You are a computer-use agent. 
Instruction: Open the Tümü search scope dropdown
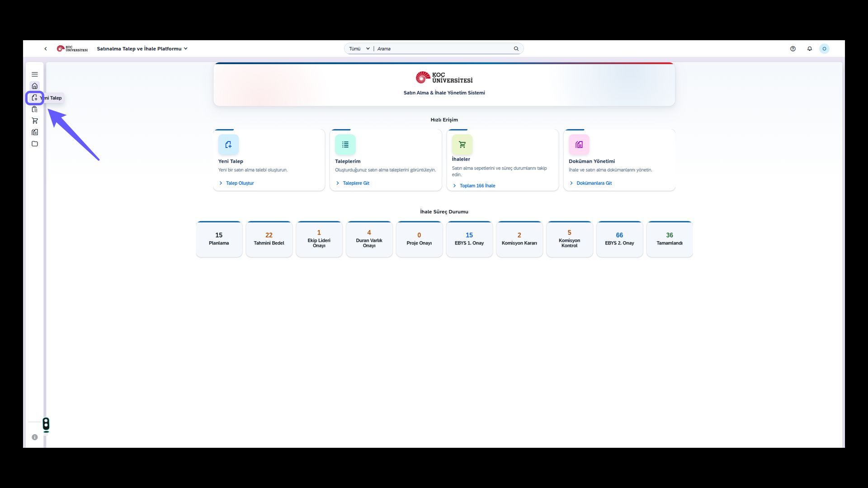point(359,49)
